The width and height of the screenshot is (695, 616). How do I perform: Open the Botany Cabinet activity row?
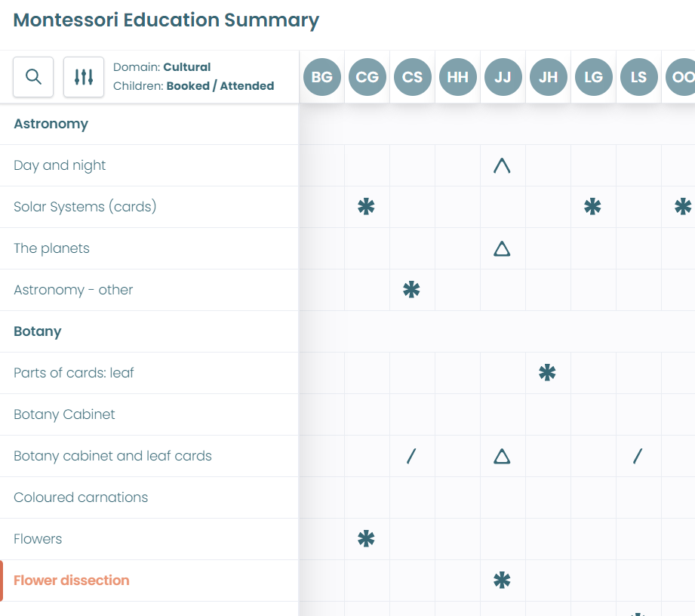click(149, 414)
